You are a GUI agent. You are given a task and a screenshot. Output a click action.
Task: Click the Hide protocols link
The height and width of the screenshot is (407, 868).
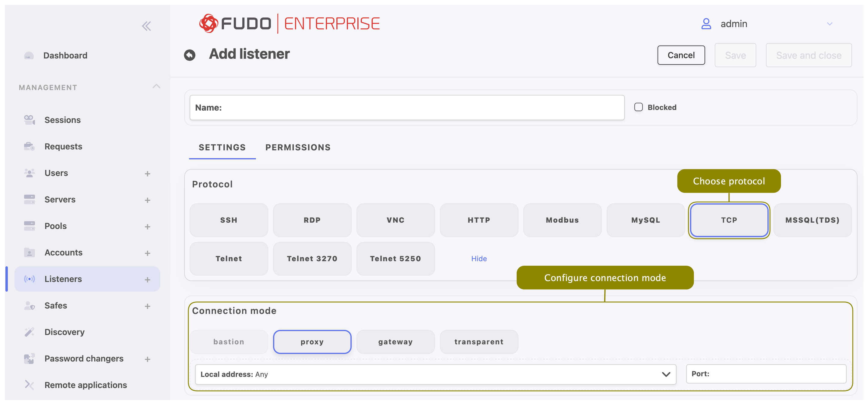click(x=479, y=258)
